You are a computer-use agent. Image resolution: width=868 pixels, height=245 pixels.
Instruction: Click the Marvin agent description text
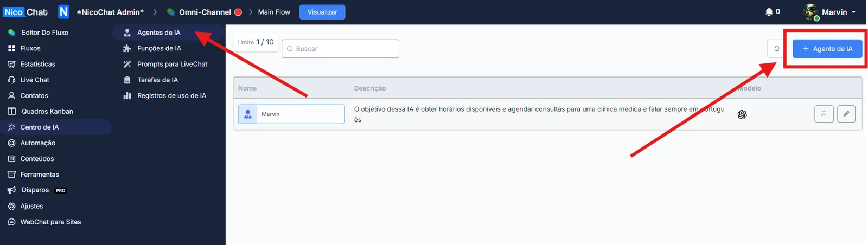(539, 114)
